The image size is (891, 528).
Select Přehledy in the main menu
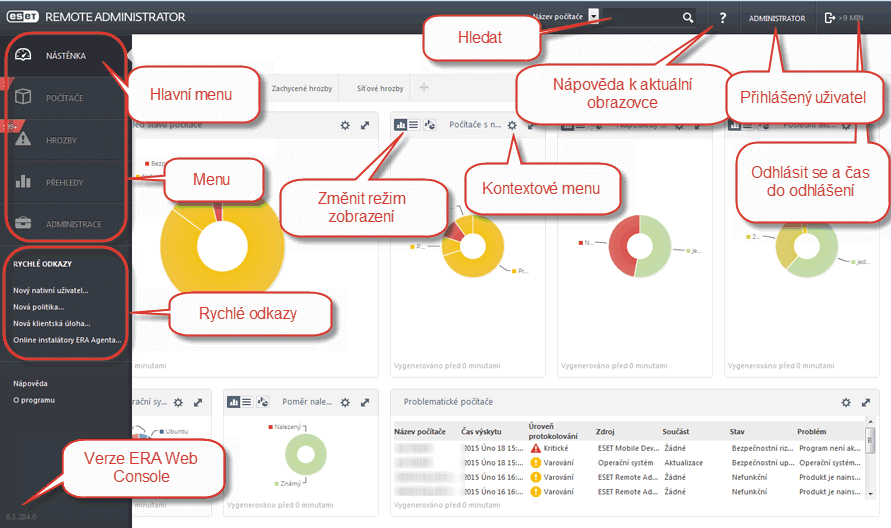tap(64, 182)
